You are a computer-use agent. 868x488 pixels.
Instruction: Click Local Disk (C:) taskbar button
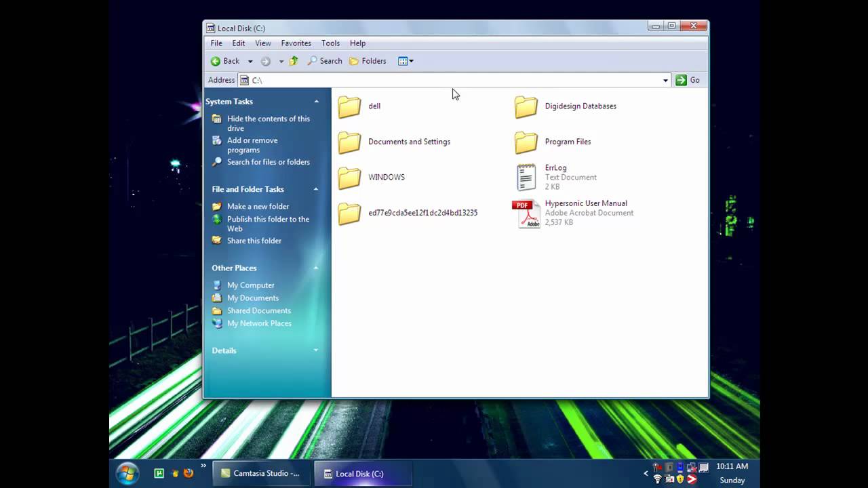(363, 474)
